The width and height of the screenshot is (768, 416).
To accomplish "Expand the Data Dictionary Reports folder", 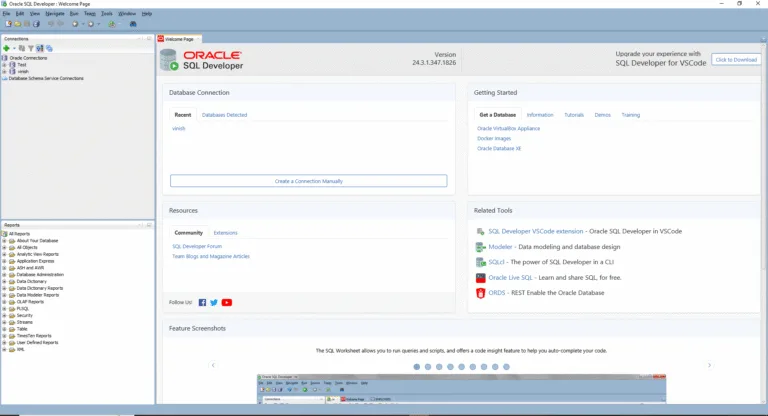I will [4, 288].
